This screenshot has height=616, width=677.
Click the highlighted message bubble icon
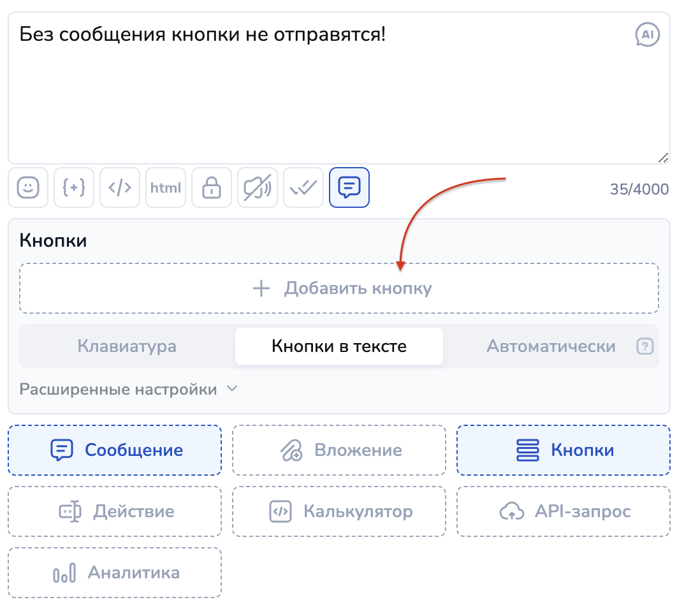(349, 187)
